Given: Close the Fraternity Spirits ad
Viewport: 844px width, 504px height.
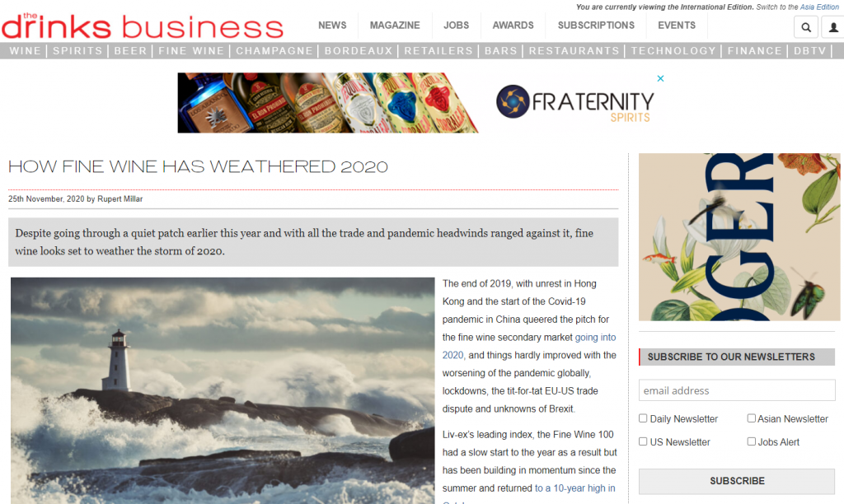Looking at the screenshot, I should 660,78.
